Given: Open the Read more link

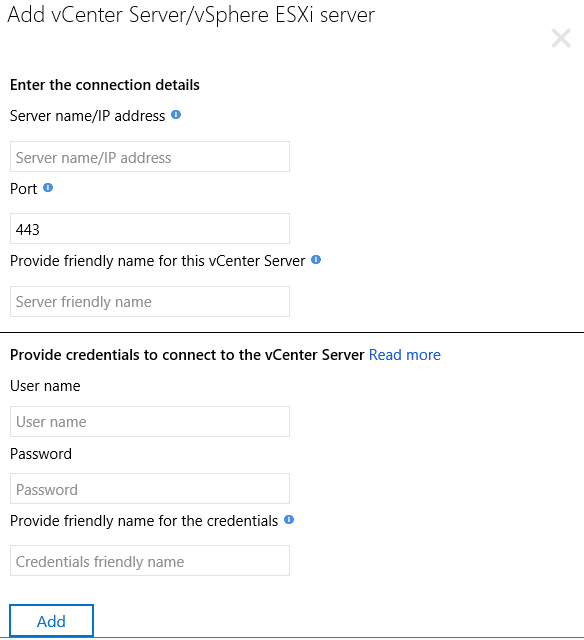Looking at the screenshot, I should 405,355.
